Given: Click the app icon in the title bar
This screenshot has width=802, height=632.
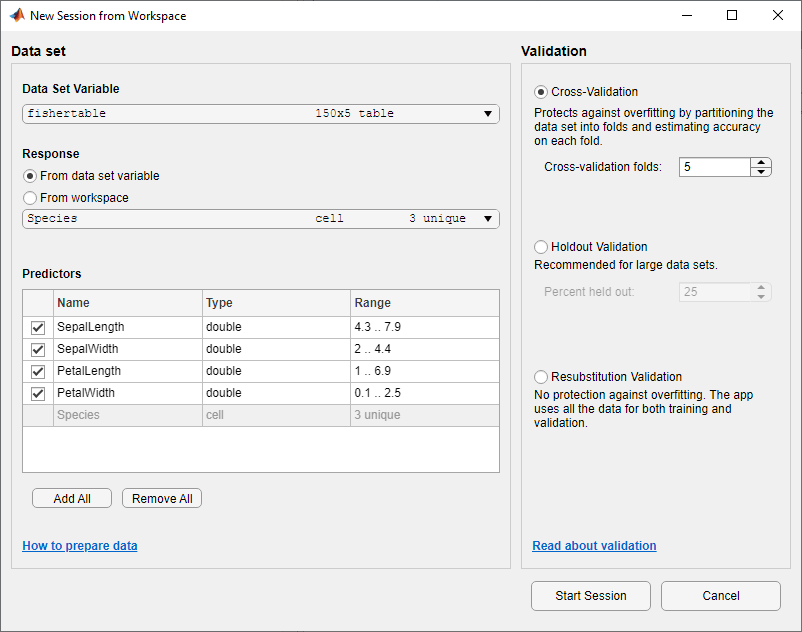Looking at the screenshot, I should [x=17, y=15].
